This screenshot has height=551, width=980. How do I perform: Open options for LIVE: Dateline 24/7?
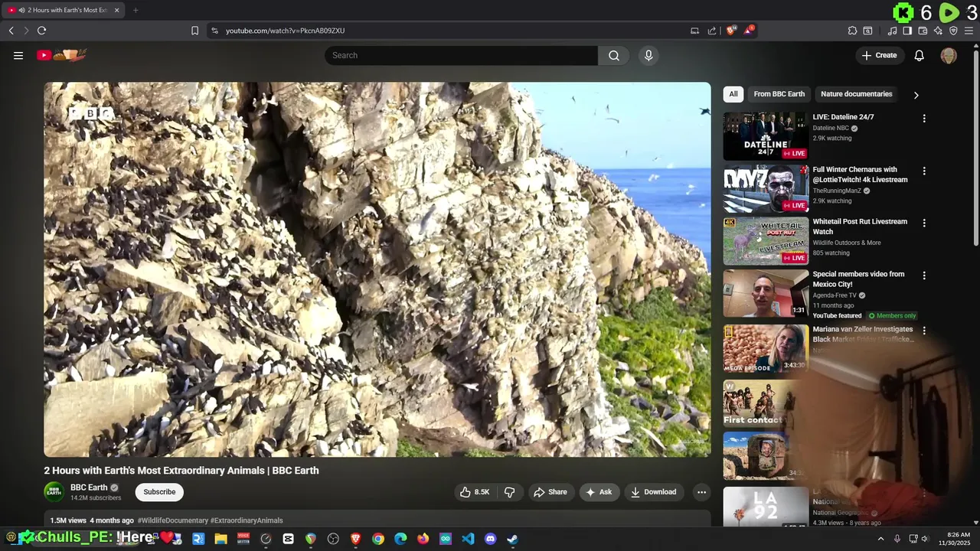point(924,119)
